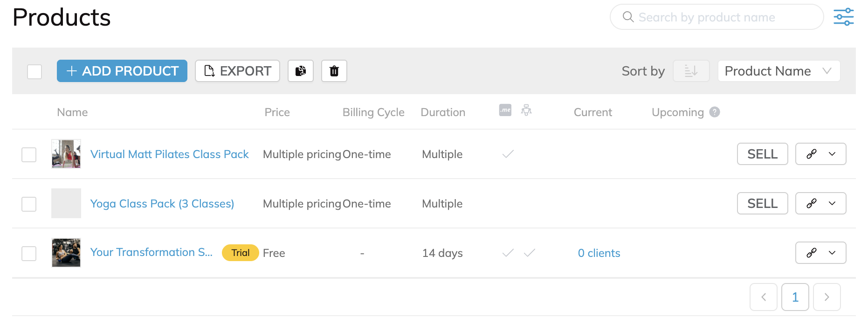Open the Product Name sort dropdown
Viewport: 868px width, 318px height.
click(x=778, y=71)
